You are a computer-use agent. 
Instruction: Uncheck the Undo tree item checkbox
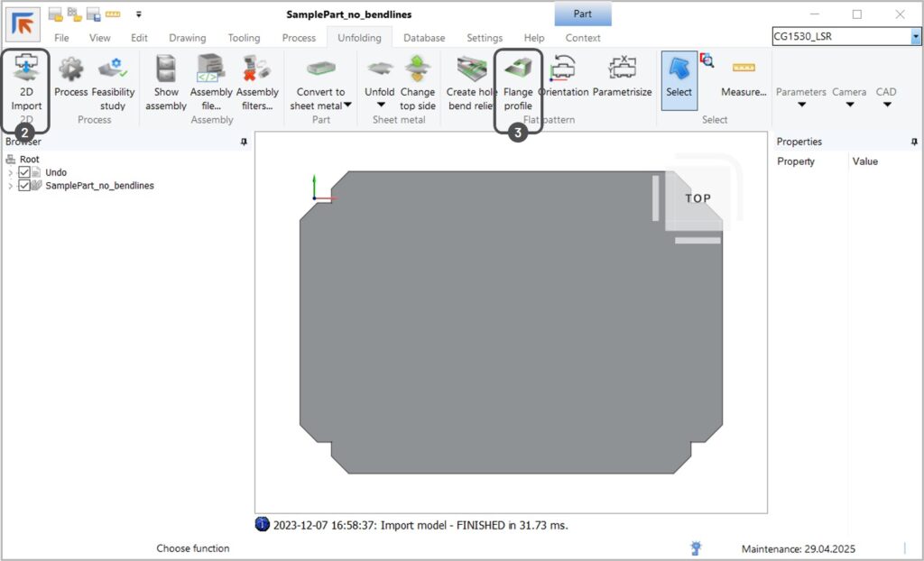point(24,172)
